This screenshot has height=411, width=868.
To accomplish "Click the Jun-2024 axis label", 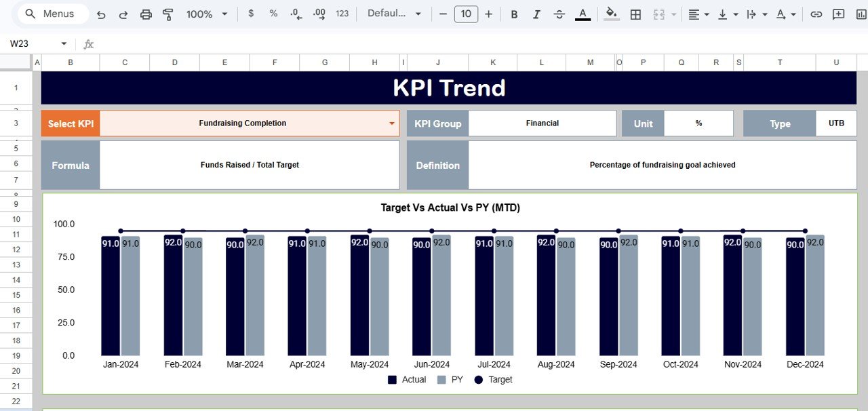I will coord(431,364).
